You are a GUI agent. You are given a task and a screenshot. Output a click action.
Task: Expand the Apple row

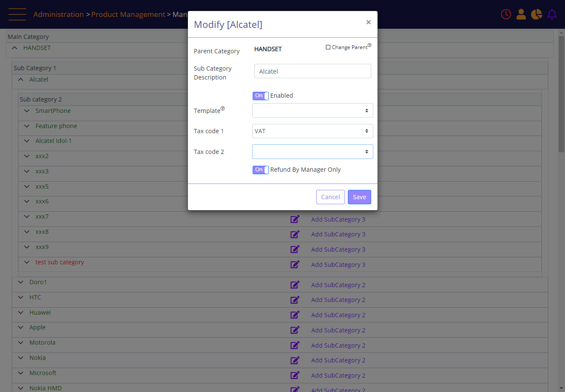(21, 327)
